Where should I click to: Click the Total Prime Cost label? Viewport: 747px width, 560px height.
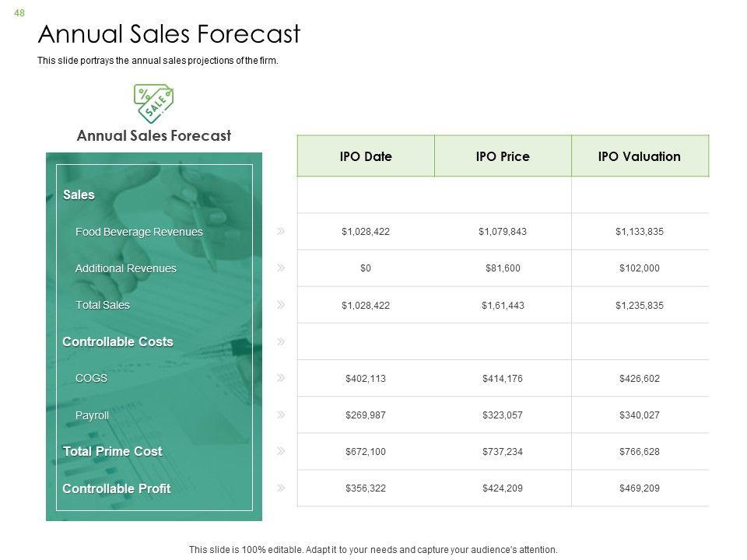pos(112,451)
